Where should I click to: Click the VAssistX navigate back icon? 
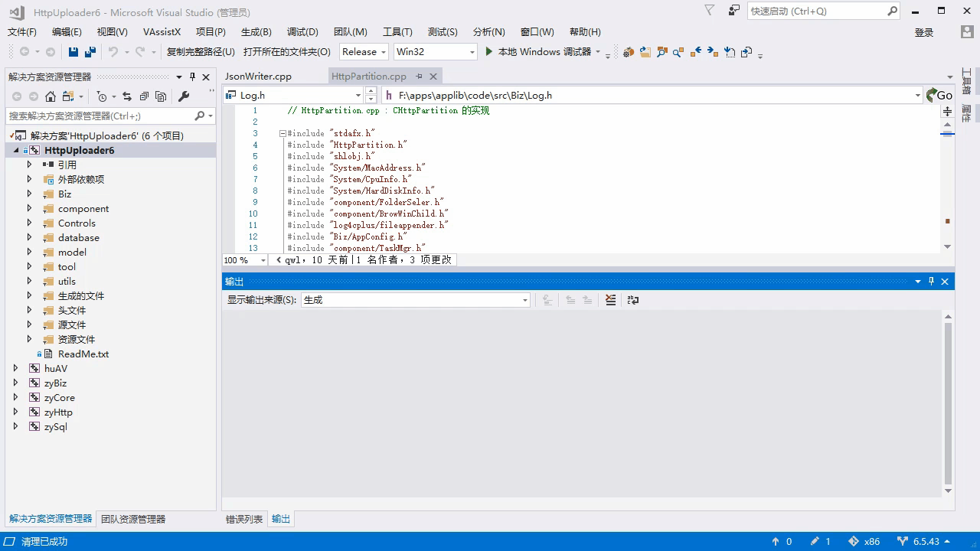click(696, 52)
